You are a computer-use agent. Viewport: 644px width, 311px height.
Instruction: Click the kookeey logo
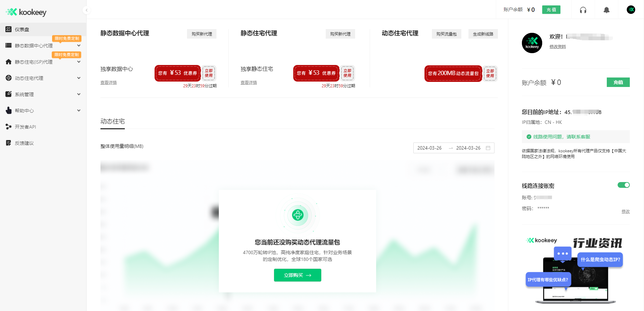[26, 12]
